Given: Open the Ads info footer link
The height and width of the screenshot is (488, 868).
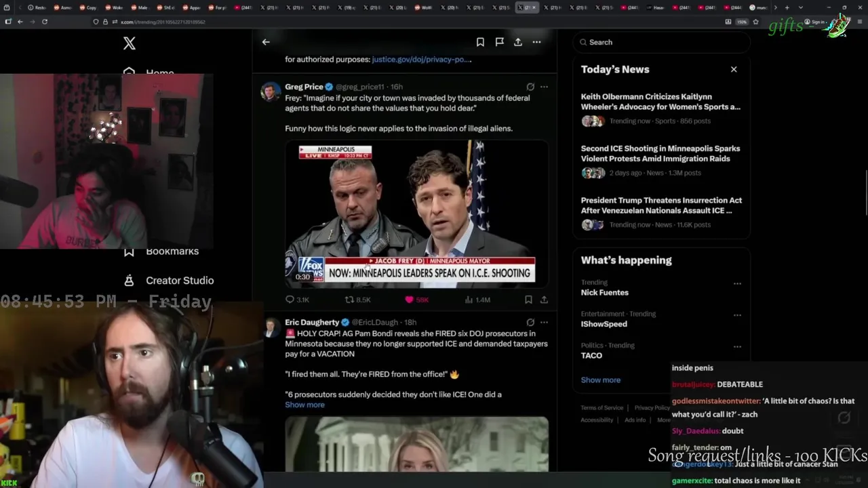Looking at the screenshot, I should (x=635, y=420).
